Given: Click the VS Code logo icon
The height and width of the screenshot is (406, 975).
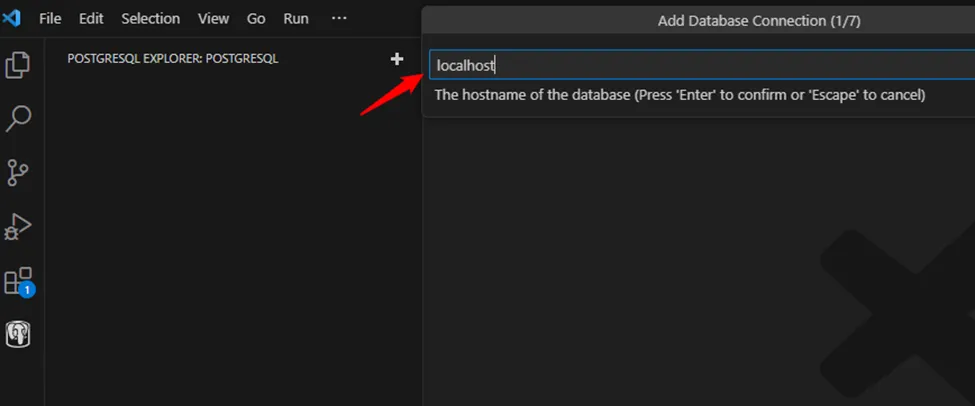Looking at the screenshot, I should [x=12, y=18].
